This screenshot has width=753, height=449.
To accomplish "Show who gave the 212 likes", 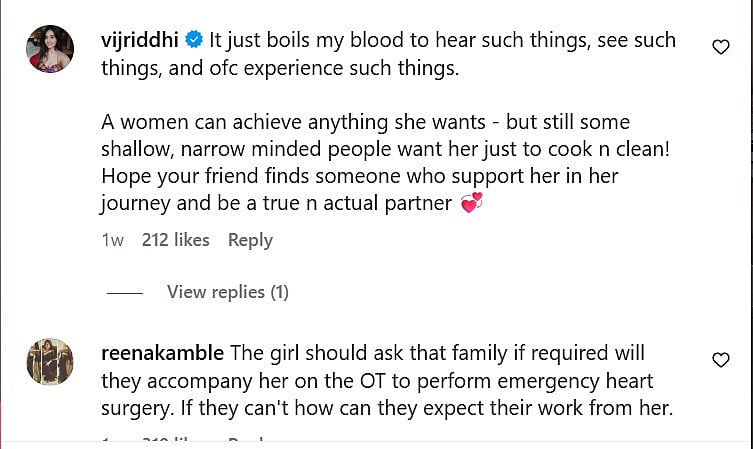I will (x=176, y=240).
